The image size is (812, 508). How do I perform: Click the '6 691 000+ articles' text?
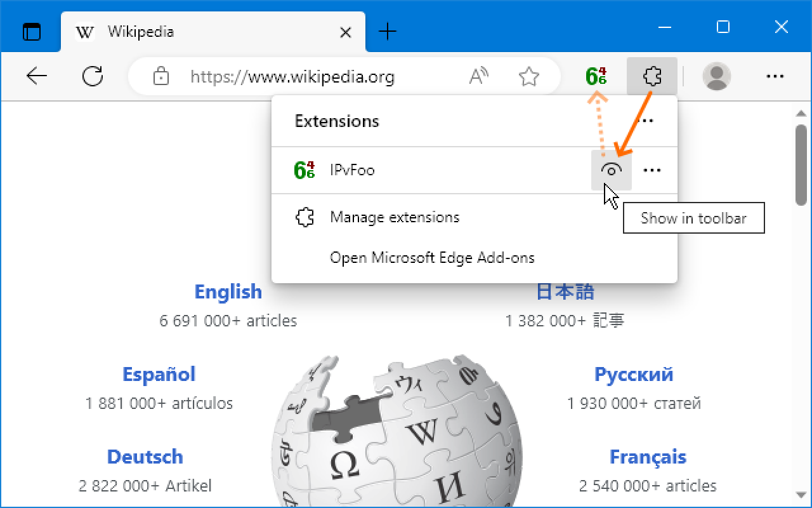pos(228,321)
